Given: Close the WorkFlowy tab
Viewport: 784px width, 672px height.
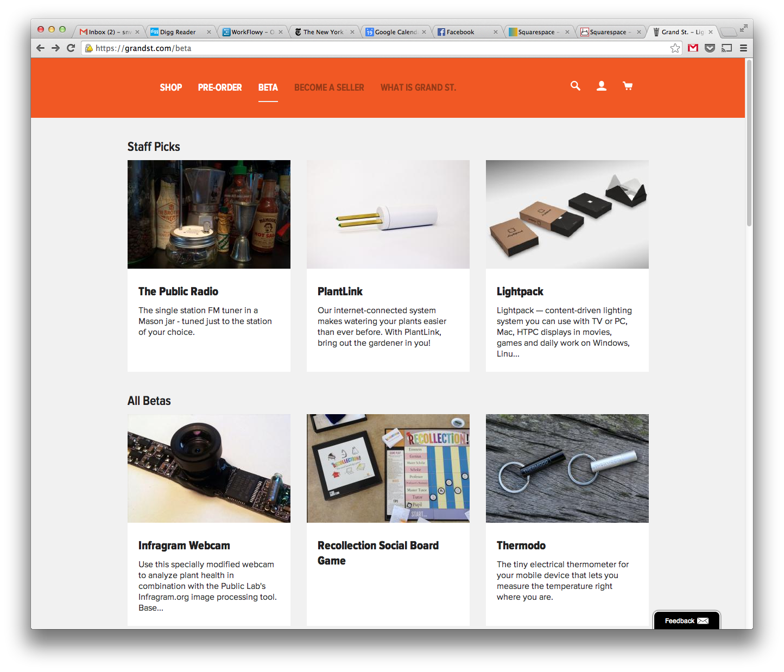Looking at the screenshot, I should (x=281, y=32).
